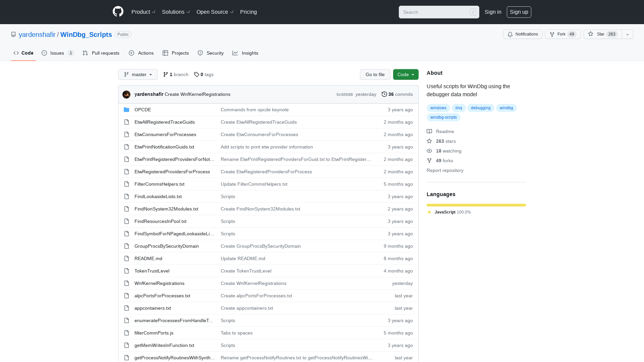Click the star icon in Star button
Viewport: 644px width, 362px height.
(x=591, y=34)
